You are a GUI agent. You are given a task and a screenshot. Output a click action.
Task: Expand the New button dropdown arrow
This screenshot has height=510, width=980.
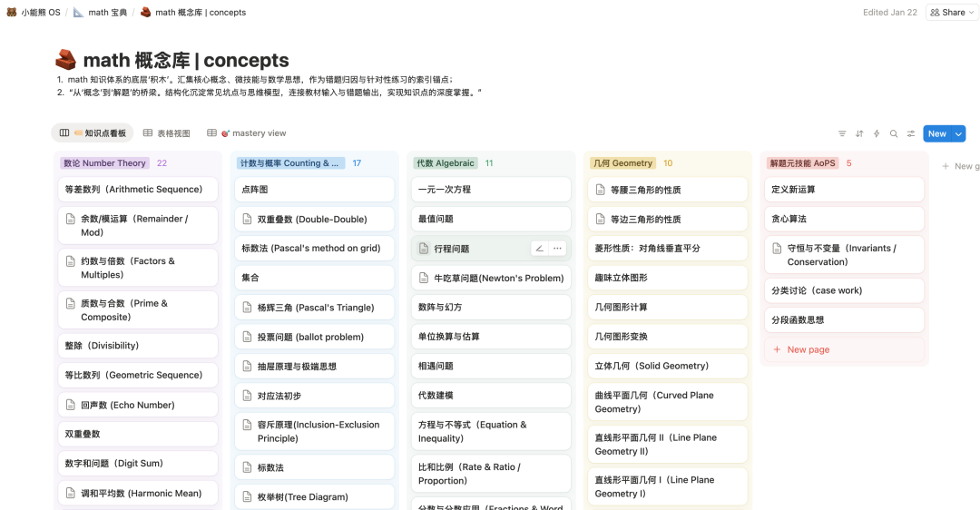click(958, 133)
